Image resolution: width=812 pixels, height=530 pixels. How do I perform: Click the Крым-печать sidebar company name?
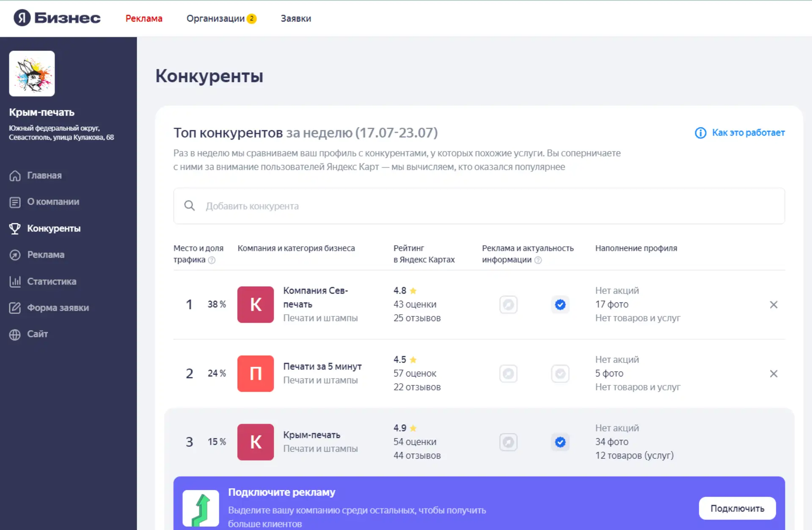tap(42, 112)
